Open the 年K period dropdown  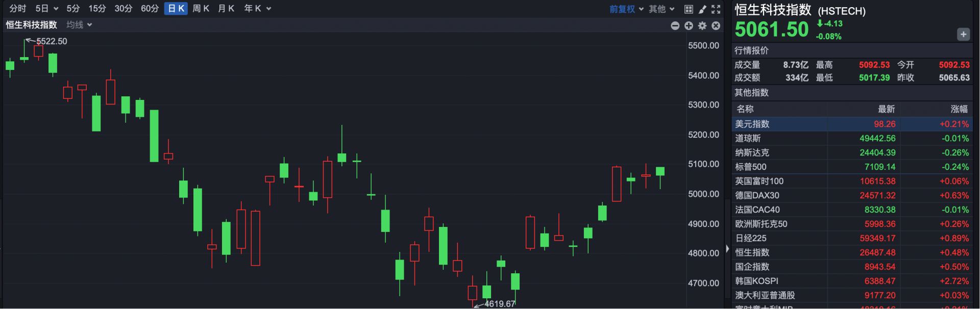pyautogui.click(x=257, y=9)
